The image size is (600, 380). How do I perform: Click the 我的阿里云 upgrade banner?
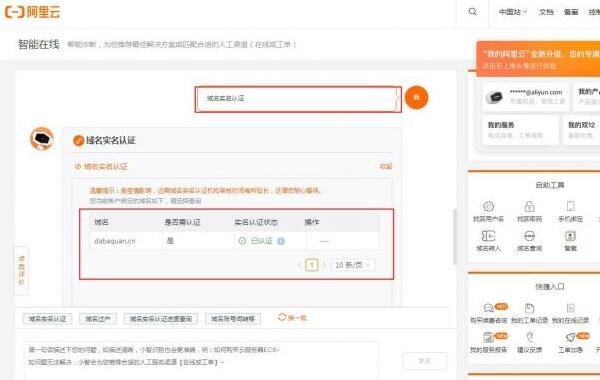click(538, 59)
